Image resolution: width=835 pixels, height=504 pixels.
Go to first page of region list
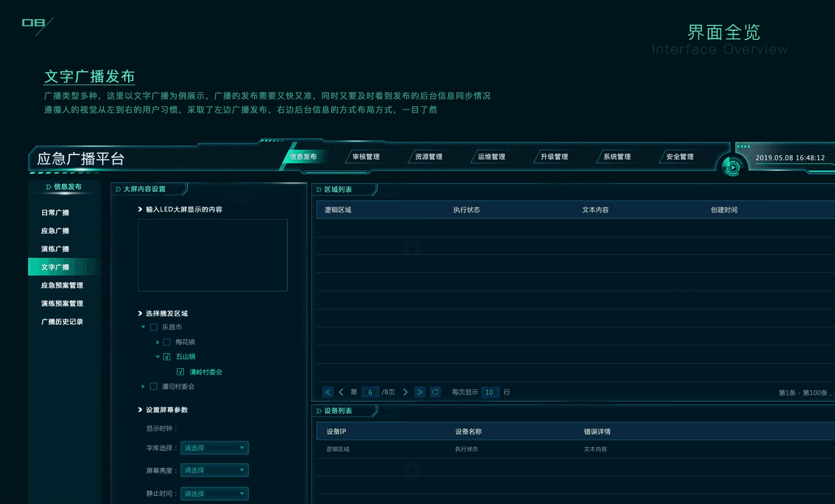328,392
